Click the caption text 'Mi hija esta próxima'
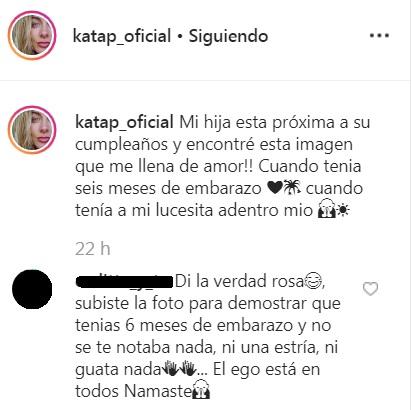The height and width of the screenshot is (410, 411). click(257, 123)
